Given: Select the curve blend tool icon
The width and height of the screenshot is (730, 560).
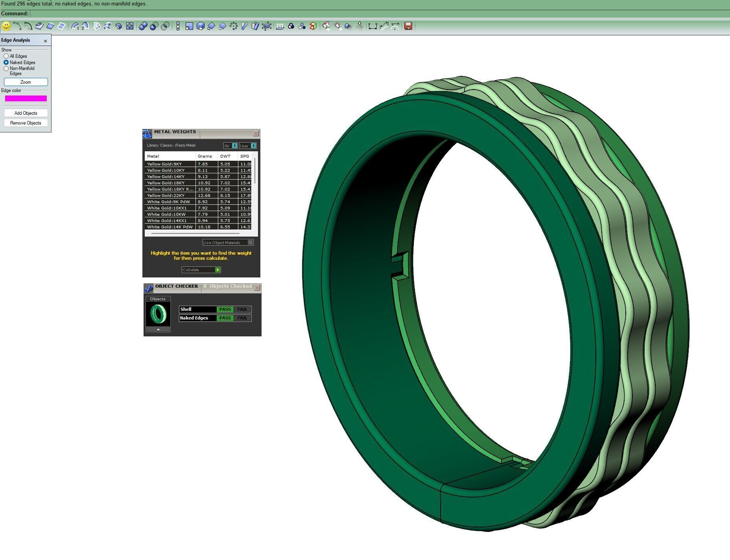Looking at the screenshot, I should coord(28,26).
